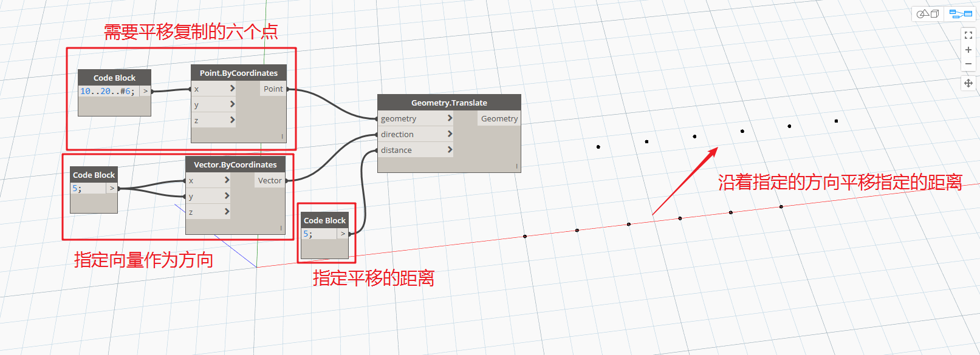Select the Geometry.Translate node title
This screenshot has width=980, height=355.
point(449,103)
